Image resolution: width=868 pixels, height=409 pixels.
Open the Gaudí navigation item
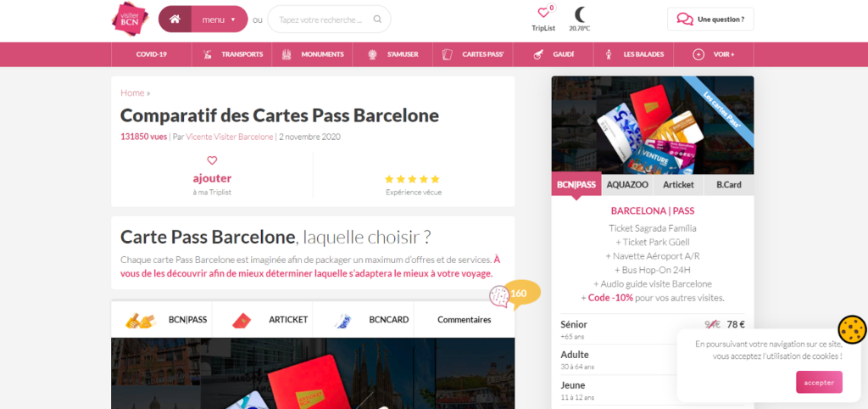coord(553,54)
